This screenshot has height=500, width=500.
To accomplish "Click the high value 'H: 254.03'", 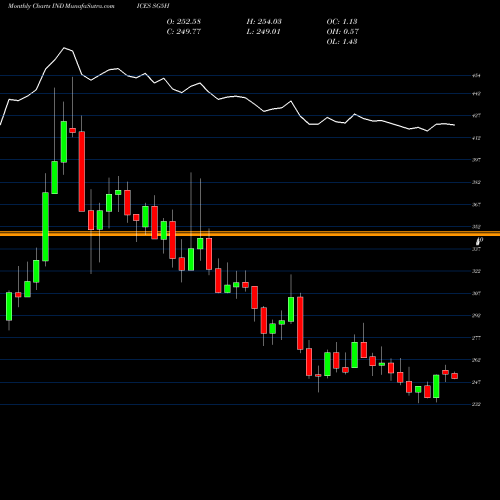I will click(x=264, y=21).
